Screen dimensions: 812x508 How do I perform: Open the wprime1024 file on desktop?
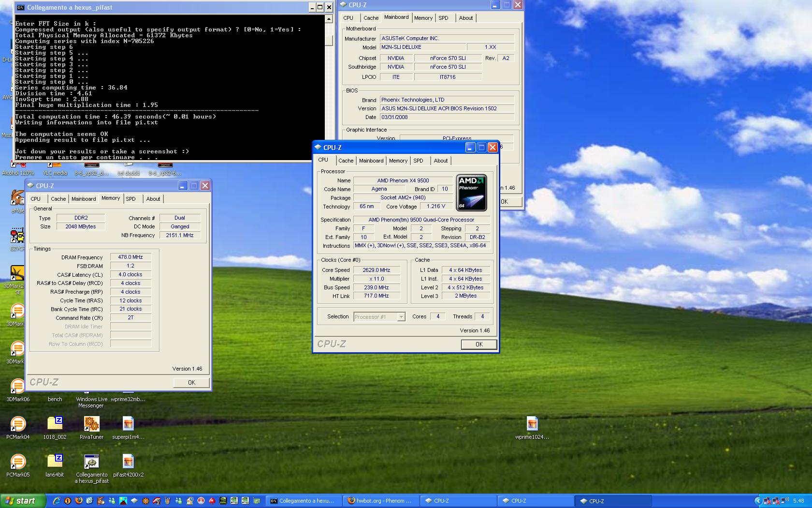coord(532,428)
